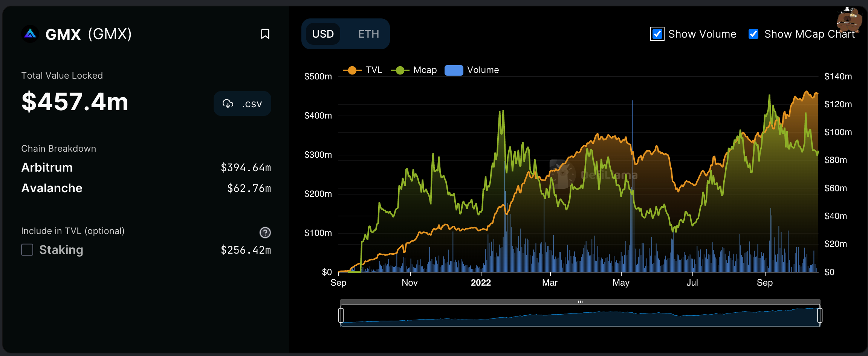This screenshot has height=356, width=868.
Task: Click the left handle of range slider
Action: point(341,315)
